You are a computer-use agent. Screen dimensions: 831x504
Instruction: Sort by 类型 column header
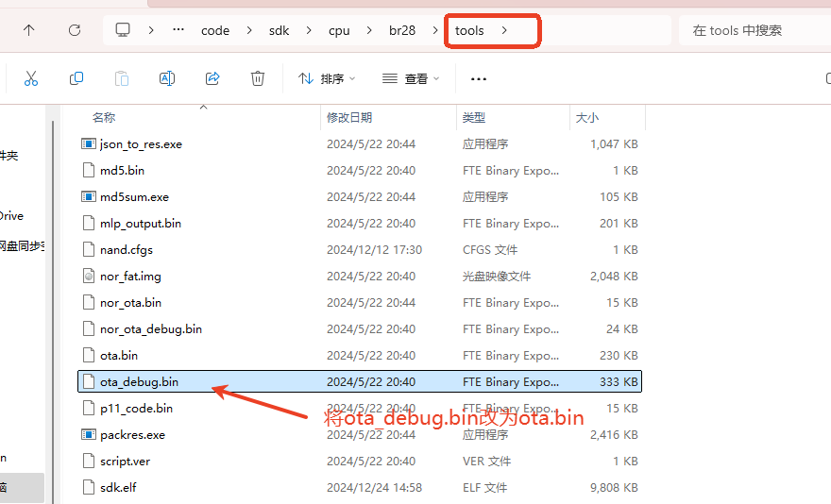pyautogui.click(x=474, y=118)
